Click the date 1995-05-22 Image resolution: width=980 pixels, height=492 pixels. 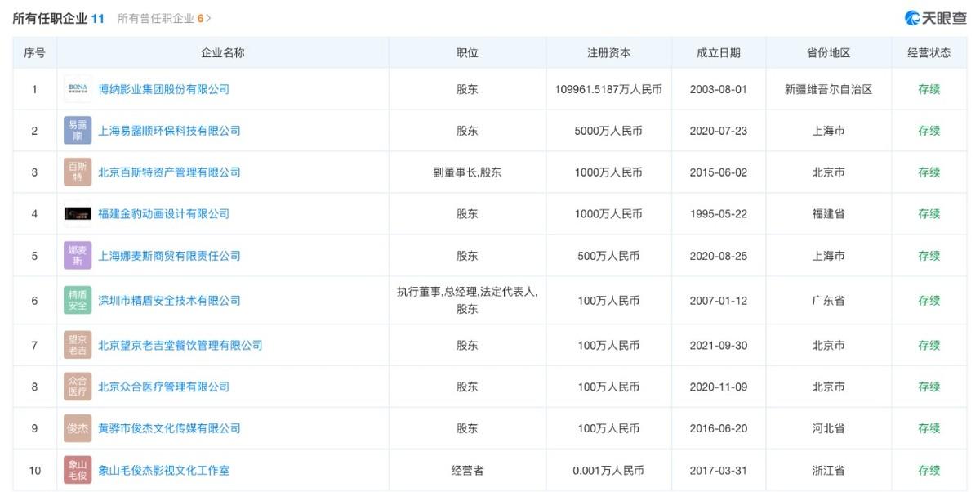pyautogui.click(x=719, y=214)
